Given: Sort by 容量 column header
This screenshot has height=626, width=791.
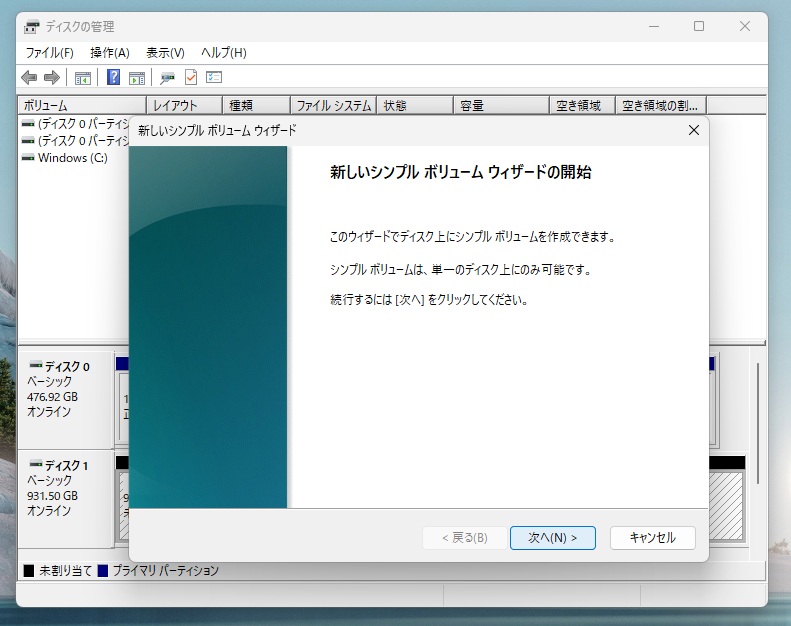Looking at the screenshot, I should 501,105.
